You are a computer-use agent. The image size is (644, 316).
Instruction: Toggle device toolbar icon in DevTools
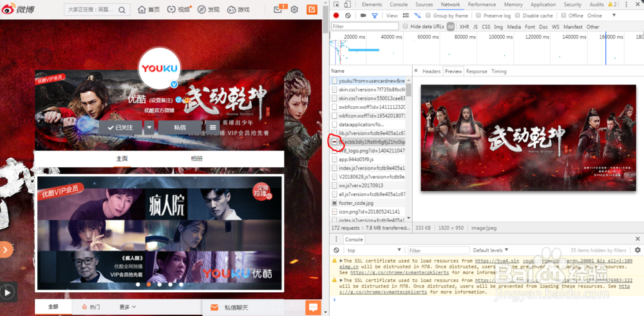(348, 5)
